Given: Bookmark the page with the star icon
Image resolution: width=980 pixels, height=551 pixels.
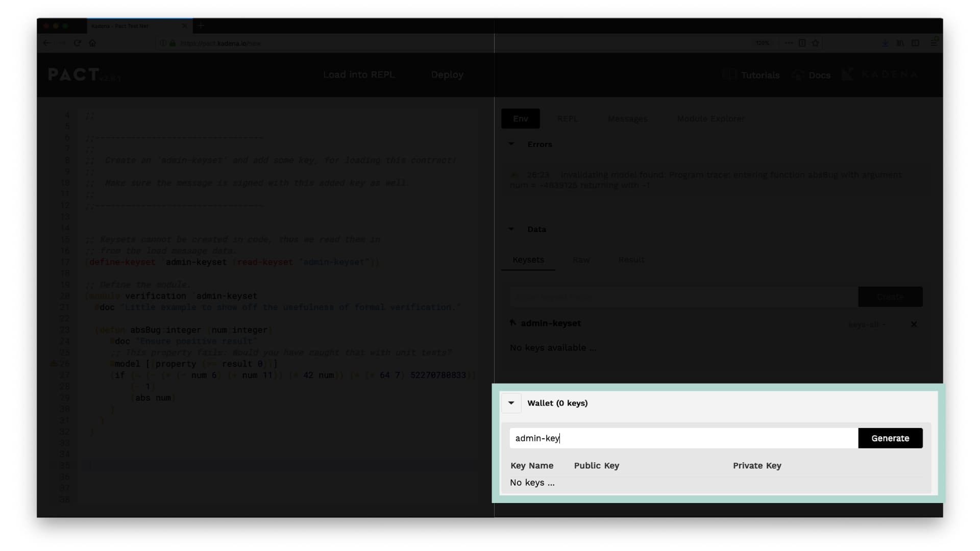Looking at the screenshot, I should [816, 43].
